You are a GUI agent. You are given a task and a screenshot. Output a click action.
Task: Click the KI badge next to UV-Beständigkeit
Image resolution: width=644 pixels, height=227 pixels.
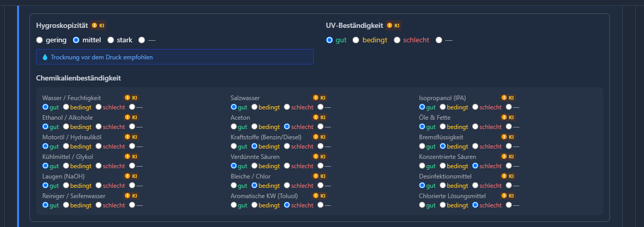[393, 25]
